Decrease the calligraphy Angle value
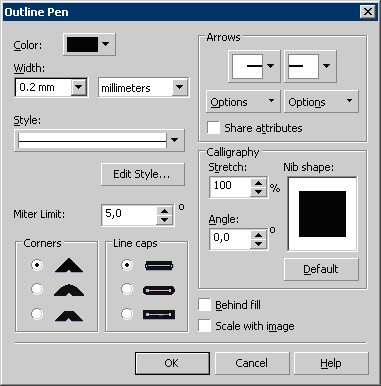The height and width of the screenshot is (386, 381). click(x=258, y=244)
